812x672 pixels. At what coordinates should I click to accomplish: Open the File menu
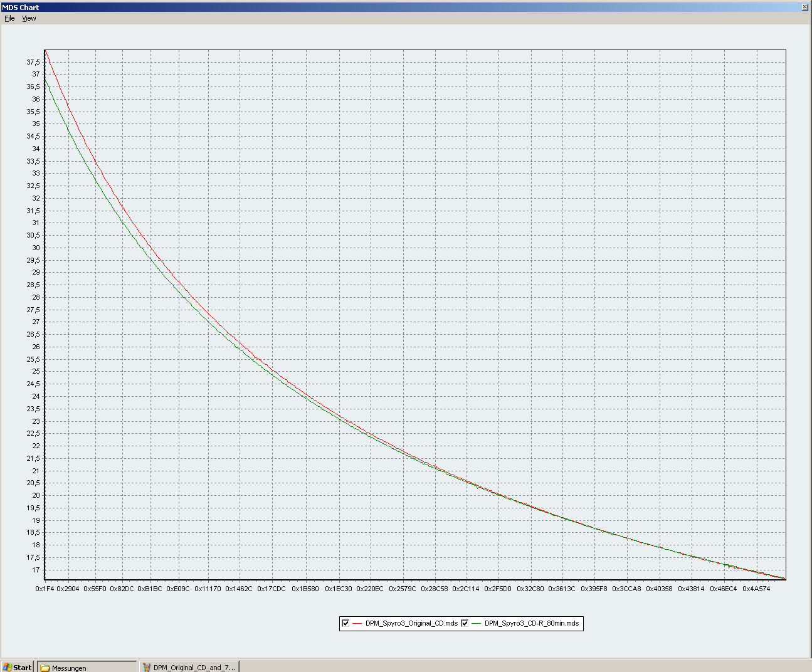point(9,18)
